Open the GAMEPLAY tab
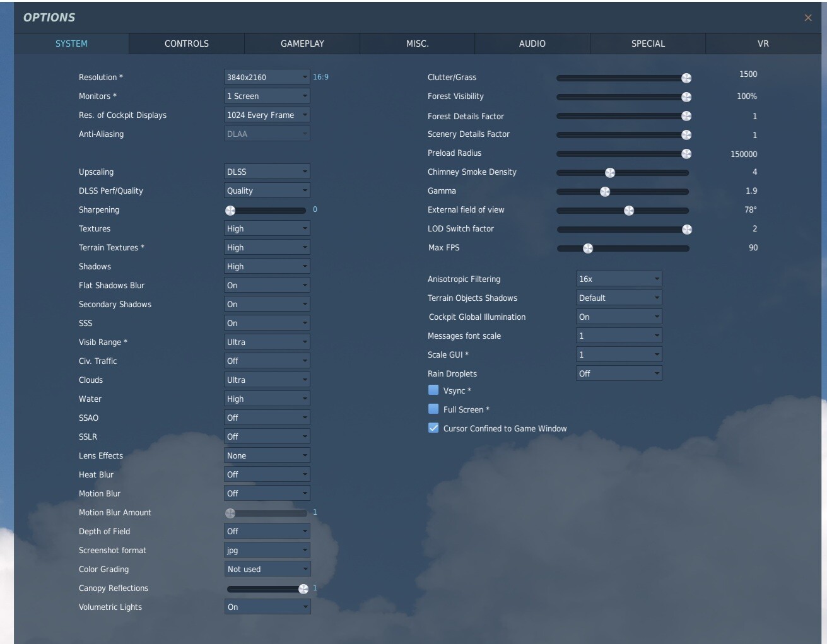 click(x=302, y=44)
